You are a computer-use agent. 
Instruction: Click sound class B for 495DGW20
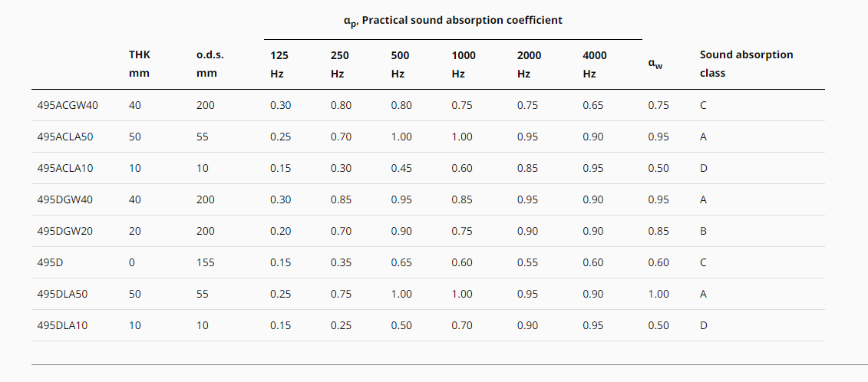coord(703,232)
